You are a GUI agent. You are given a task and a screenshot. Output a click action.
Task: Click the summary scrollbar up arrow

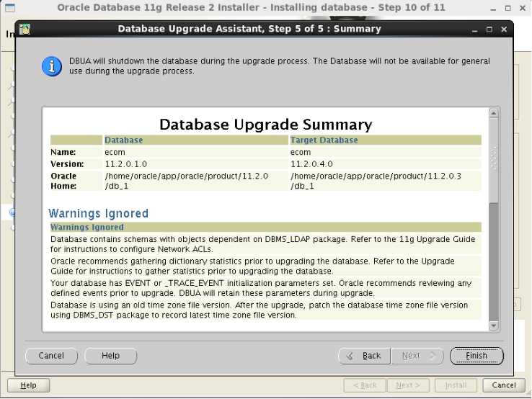(494, 113)
